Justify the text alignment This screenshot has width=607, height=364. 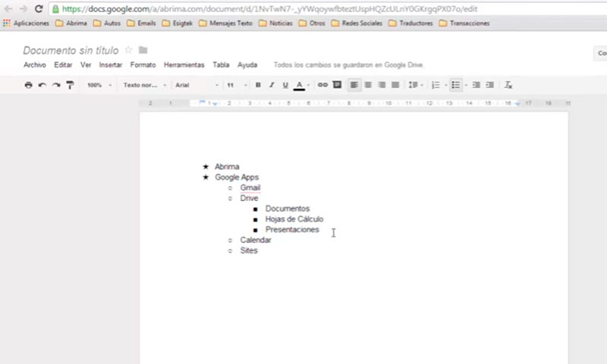coord(395,85)
